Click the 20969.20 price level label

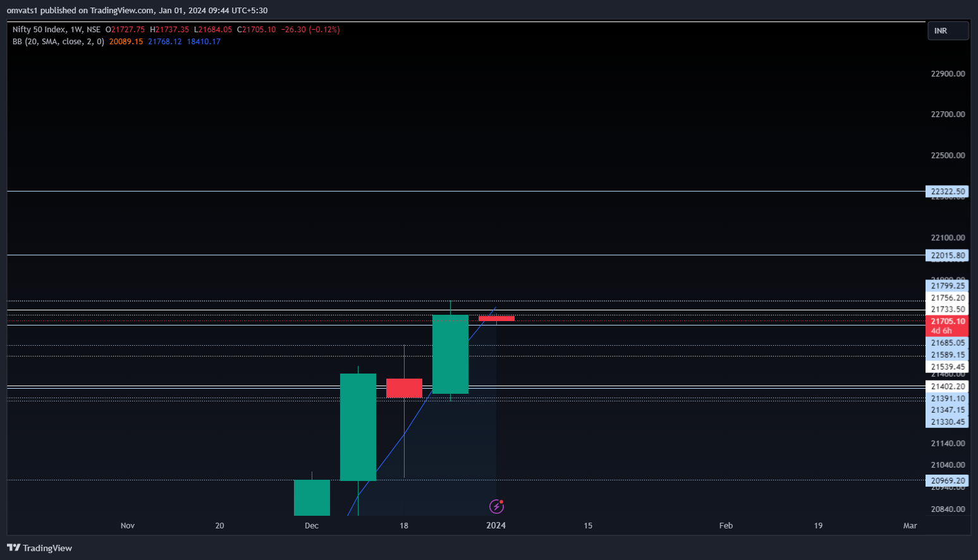pos(947,480)
